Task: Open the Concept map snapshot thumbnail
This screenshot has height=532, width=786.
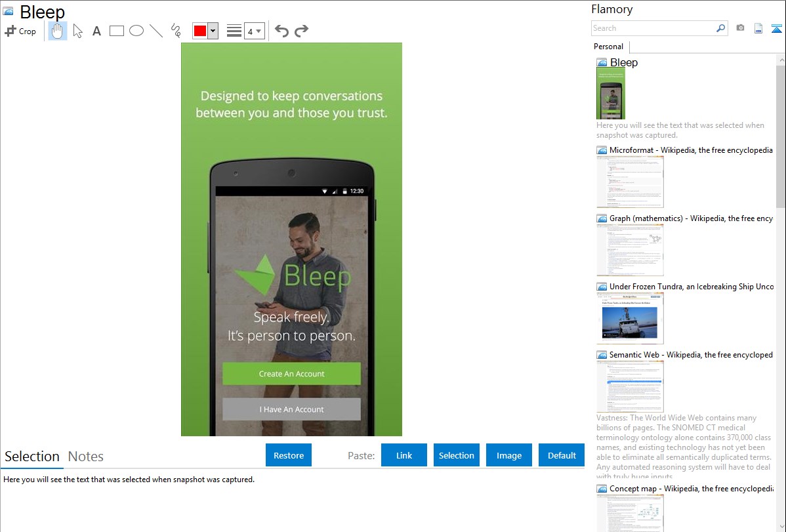Action: pyautogui.click(x=630, y=513)
